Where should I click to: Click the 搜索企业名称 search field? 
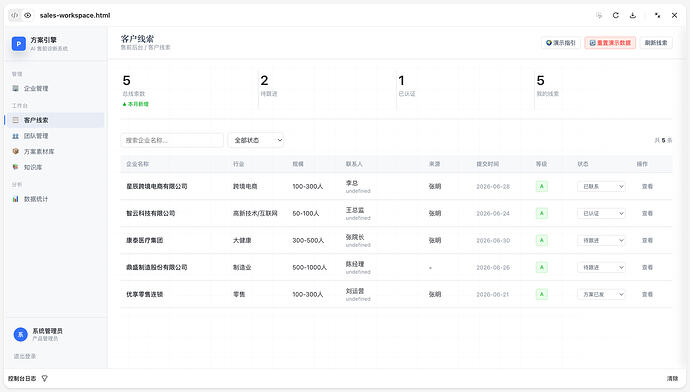pos(172,140)
